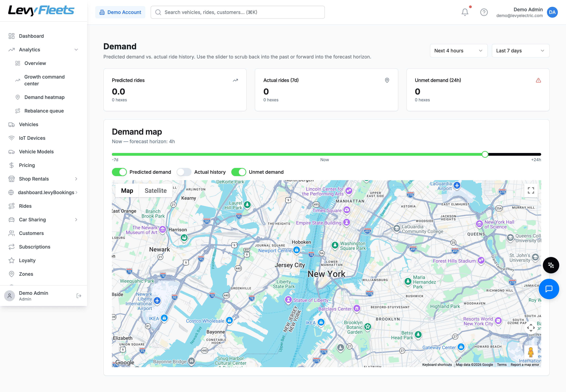
Task: Open the blue chat bubble widget
Action: pos(549,289)
